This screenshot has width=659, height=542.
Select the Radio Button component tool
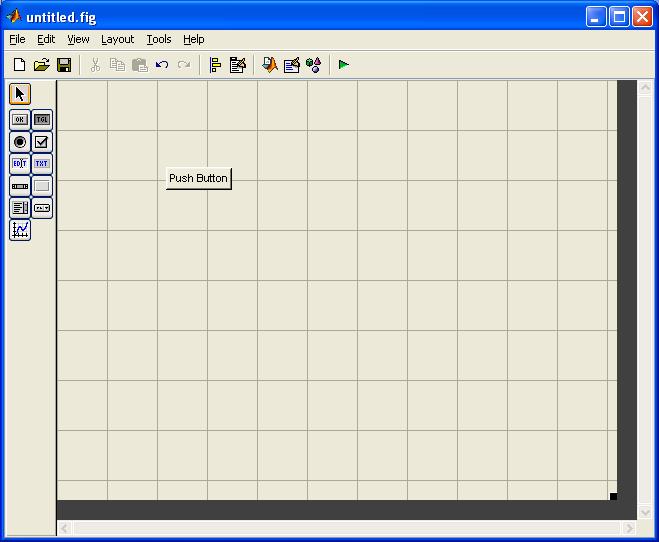click(x=20, y=142)
